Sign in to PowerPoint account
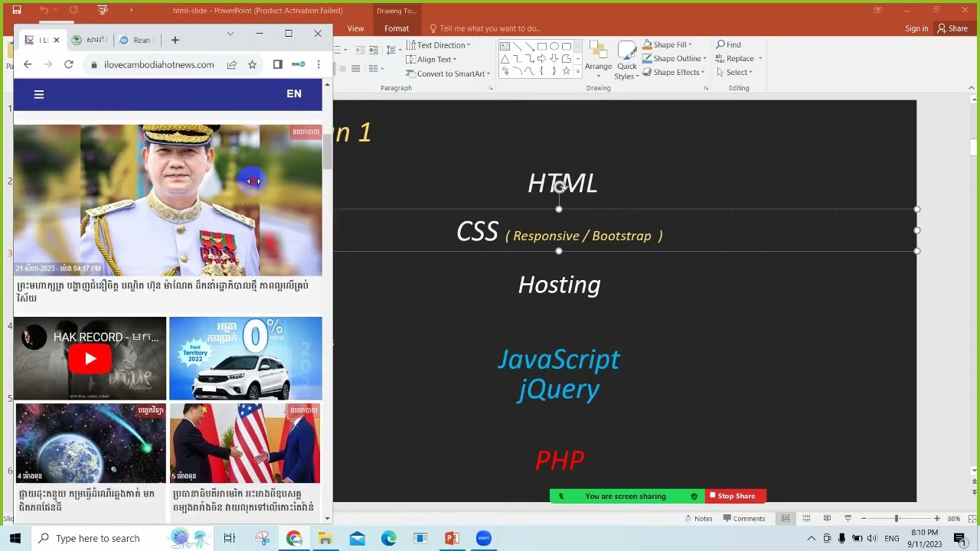 click(x=916, y=28)
